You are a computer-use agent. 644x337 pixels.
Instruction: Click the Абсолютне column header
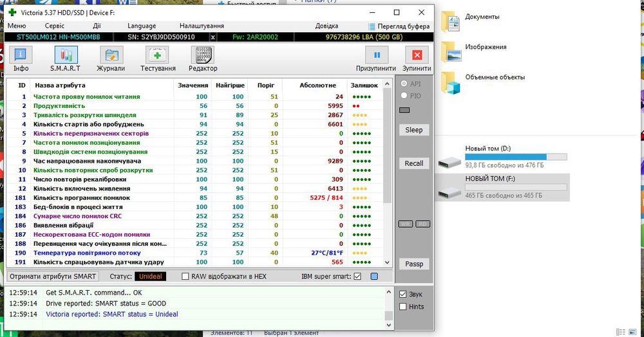pos(317,86)
